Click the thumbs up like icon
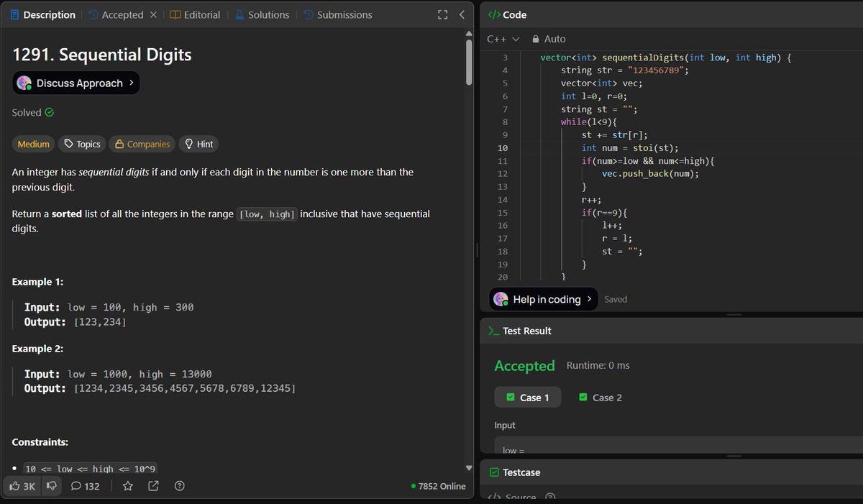The image size is (863, 504). pyautogui.click(x=14, y=486)
